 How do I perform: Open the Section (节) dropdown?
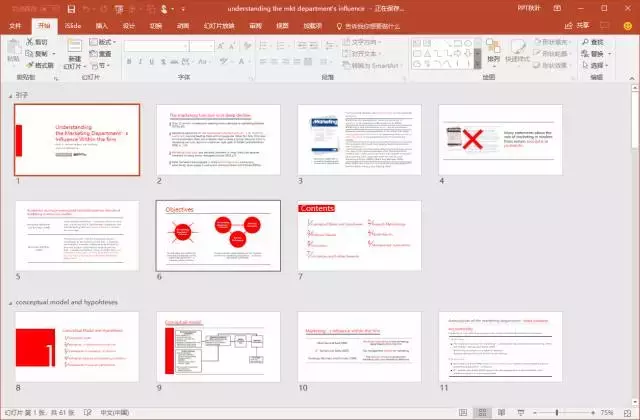click(100, 65)
